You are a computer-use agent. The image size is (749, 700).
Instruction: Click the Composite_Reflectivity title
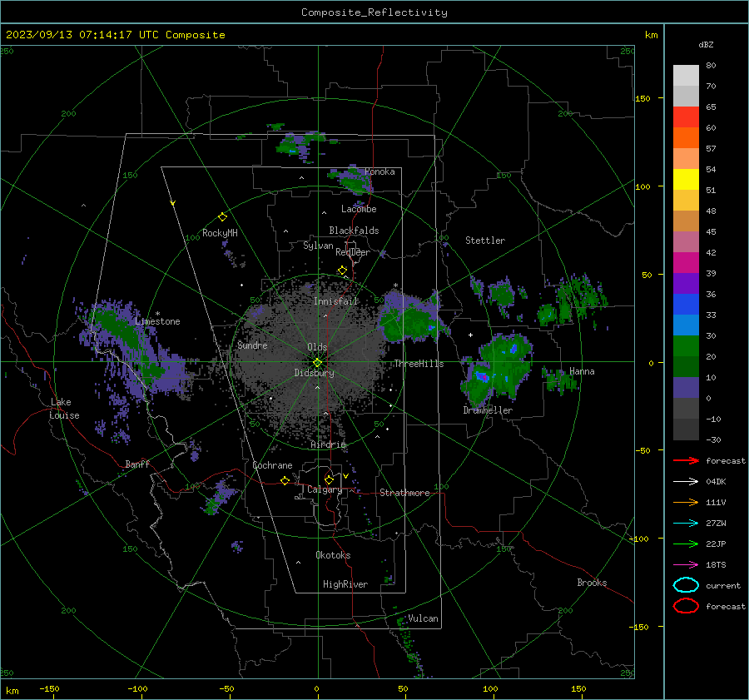click(x=374, y=12)
